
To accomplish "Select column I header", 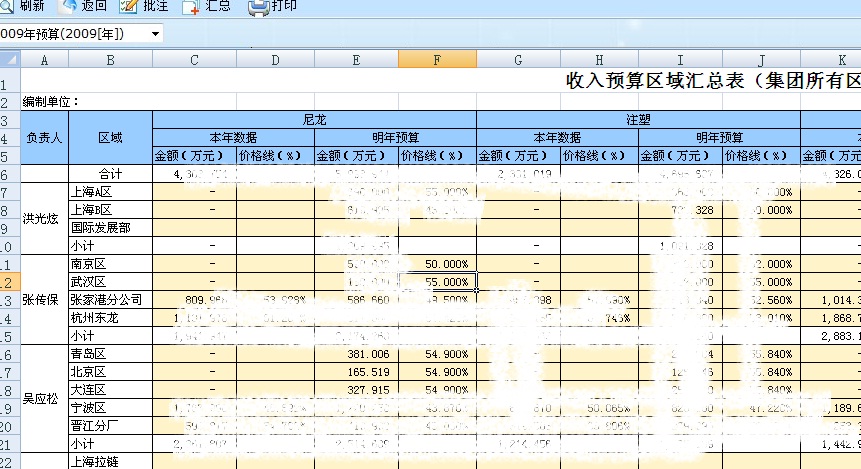I will click(x=680, y=59).
